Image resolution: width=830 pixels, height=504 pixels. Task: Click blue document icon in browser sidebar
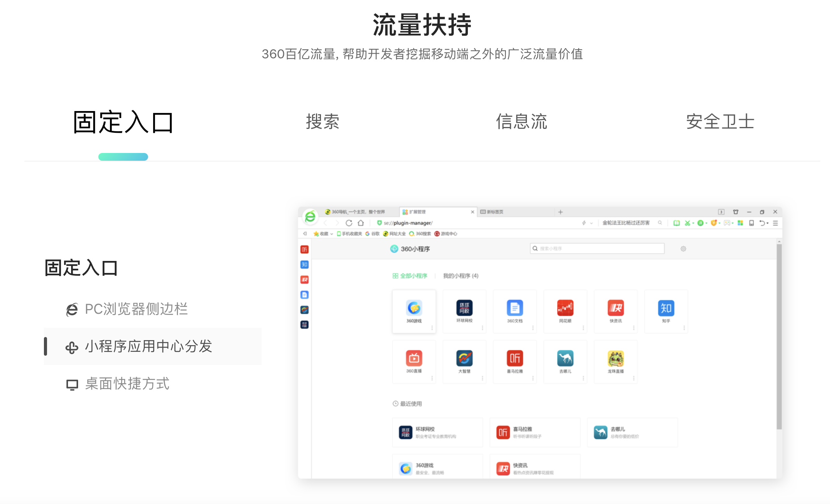[305, 295]
